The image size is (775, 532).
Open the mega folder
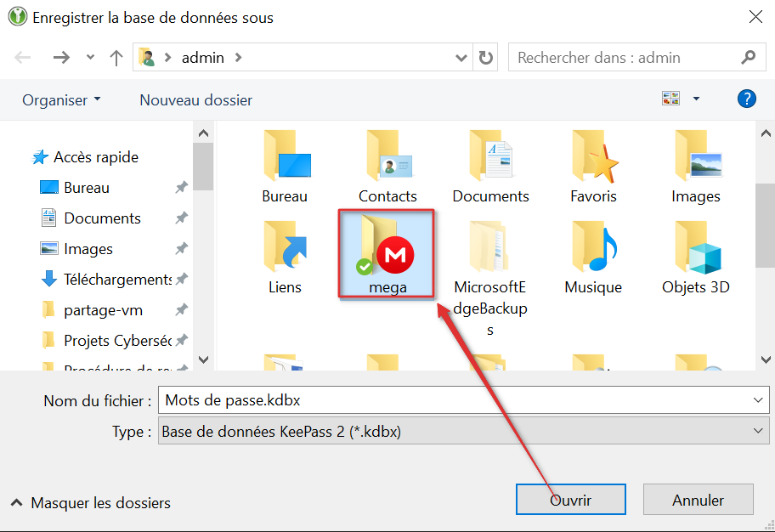click(x=387, y=255)
